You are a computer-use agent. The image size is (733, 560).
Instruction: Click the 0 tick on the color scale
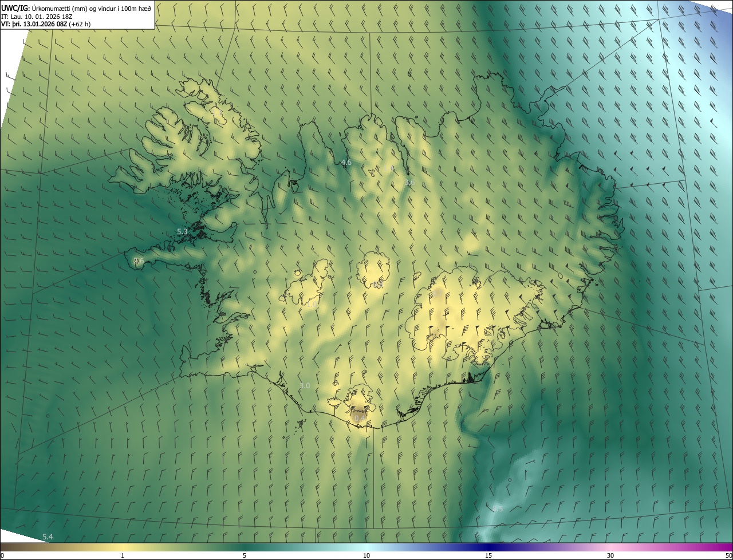2,555
